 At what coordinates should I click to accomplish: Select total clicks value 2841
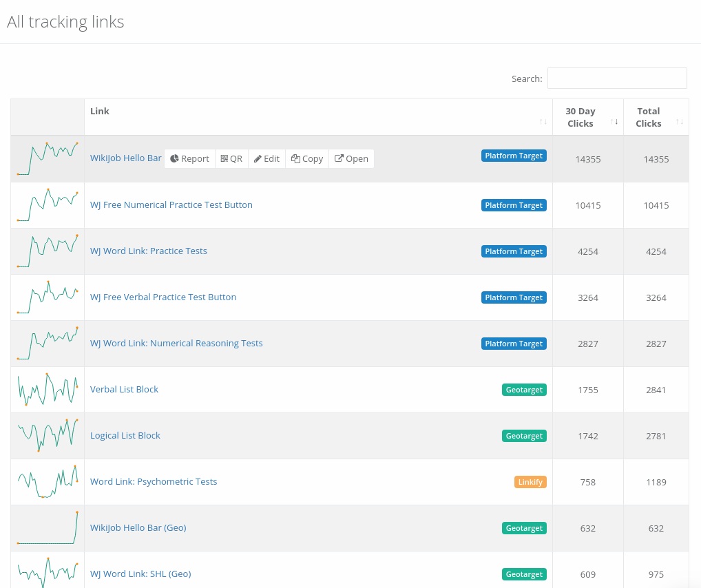click(656, 390)
